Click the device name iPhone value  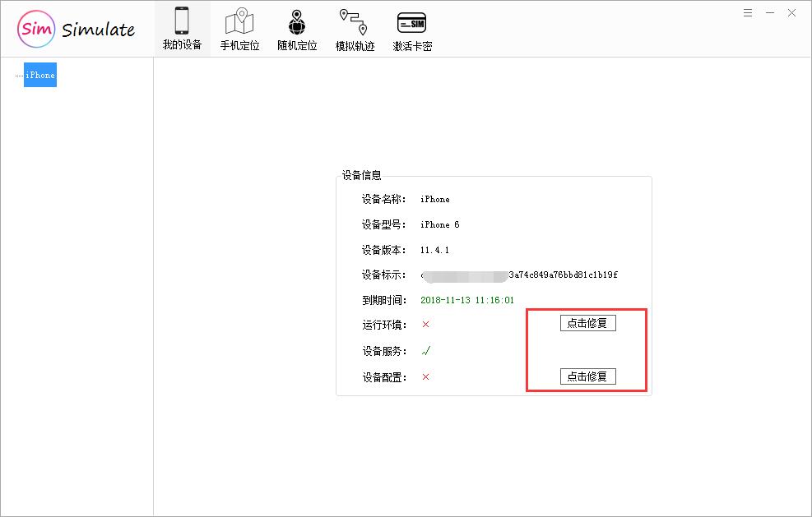click(435, 199)
